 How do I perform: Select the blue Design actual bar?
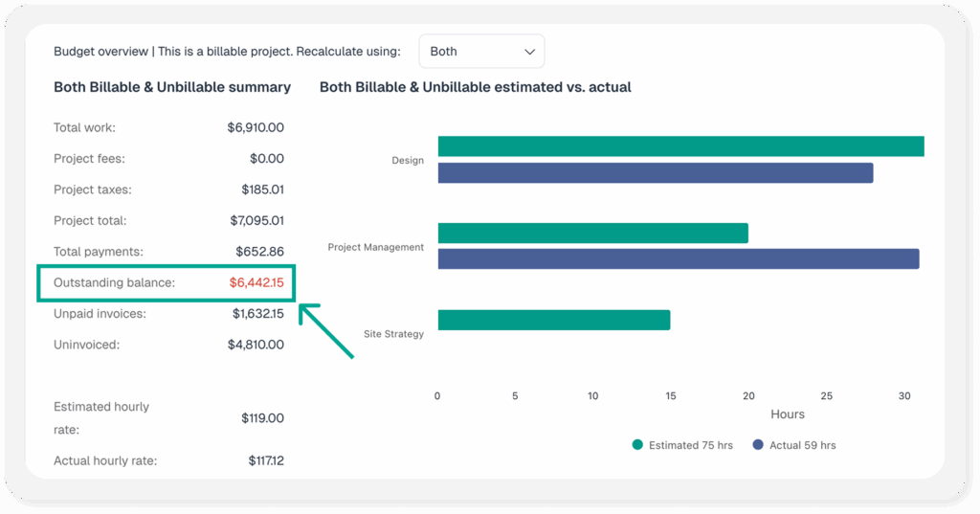pos(656,172)
